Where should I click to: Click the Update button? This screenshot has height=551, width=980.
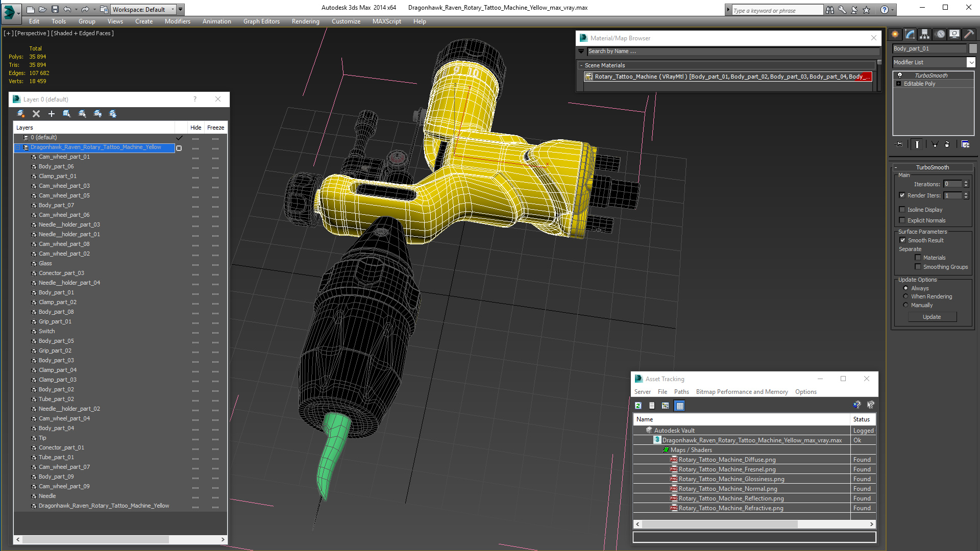coord(932,317)
